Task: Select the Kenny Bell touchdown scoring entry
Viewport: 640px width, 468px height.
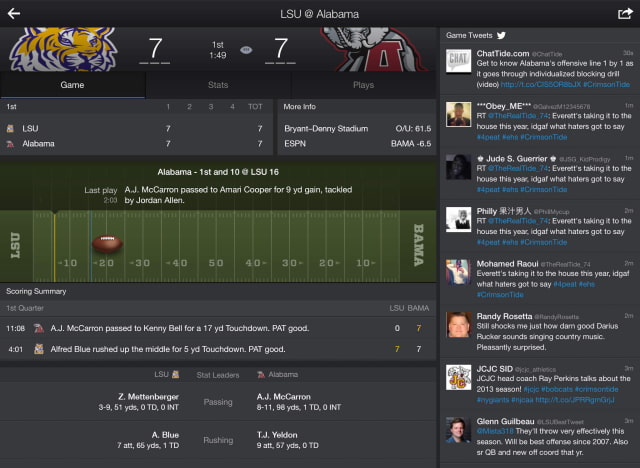Action: click(218, 328)
